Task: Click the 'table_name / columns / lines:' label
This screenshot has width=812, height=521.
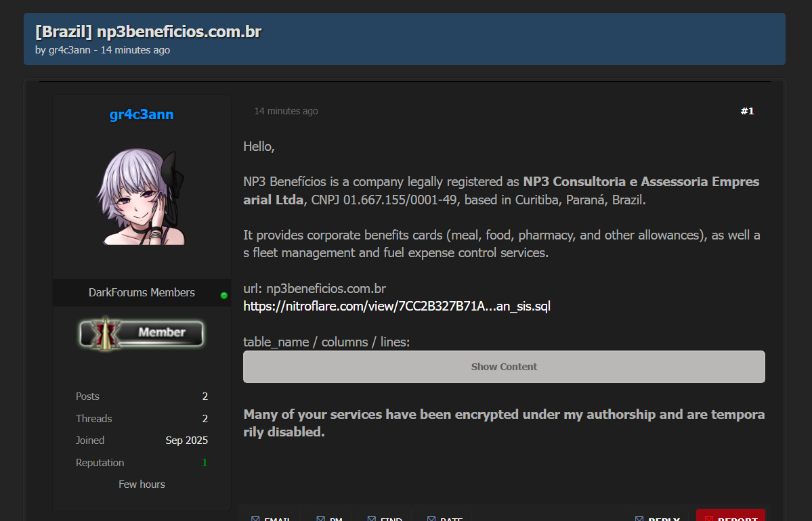Action: click(x=327, y=342)
